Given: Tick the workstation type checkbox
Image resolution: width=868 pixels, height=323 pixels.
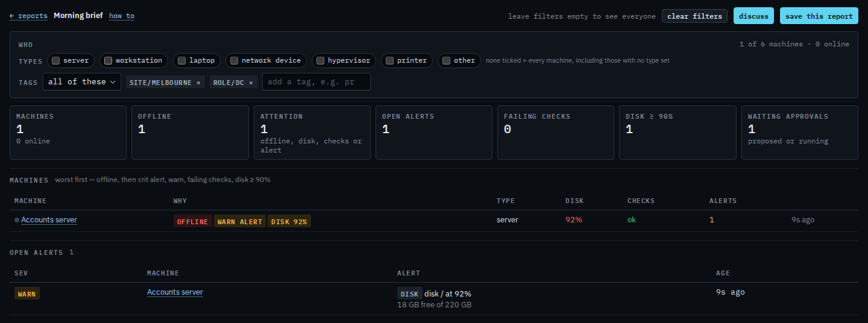Looking at the screenshot, I should [108, 60].
